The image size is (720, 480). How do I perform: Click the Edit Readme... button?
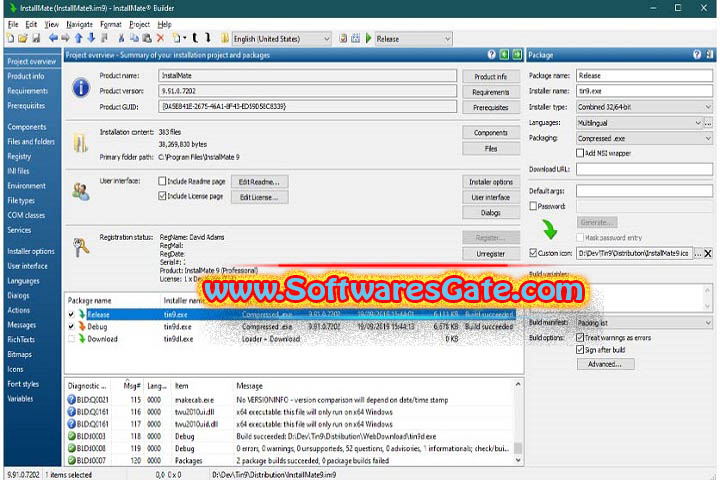click(259, 181)
